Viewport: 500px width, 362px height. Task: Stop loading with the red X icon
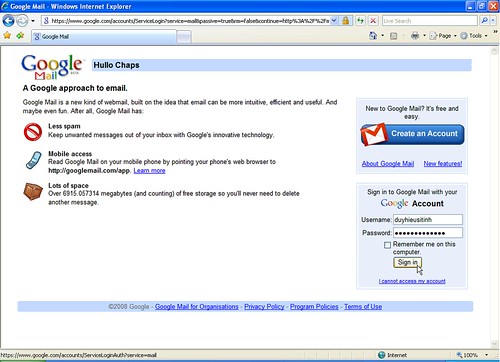(x=373, y=21)
